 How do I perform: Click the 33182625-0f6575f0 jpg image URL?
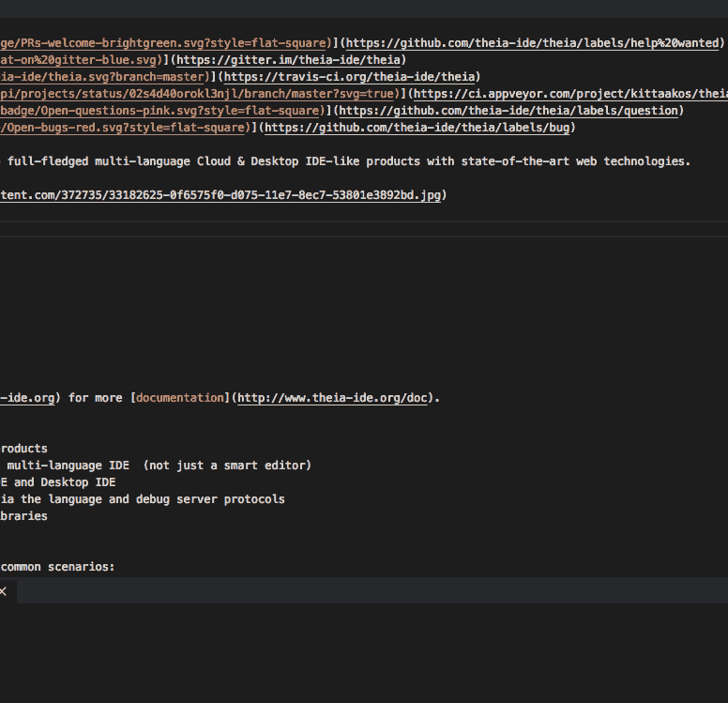(220, 195)
